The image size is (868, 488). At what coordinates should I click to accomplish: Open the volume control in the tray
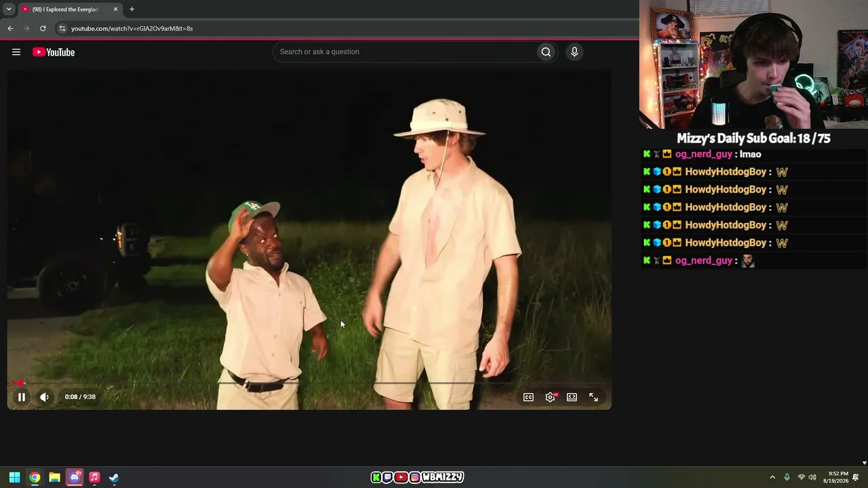click(x=812, y=477)
